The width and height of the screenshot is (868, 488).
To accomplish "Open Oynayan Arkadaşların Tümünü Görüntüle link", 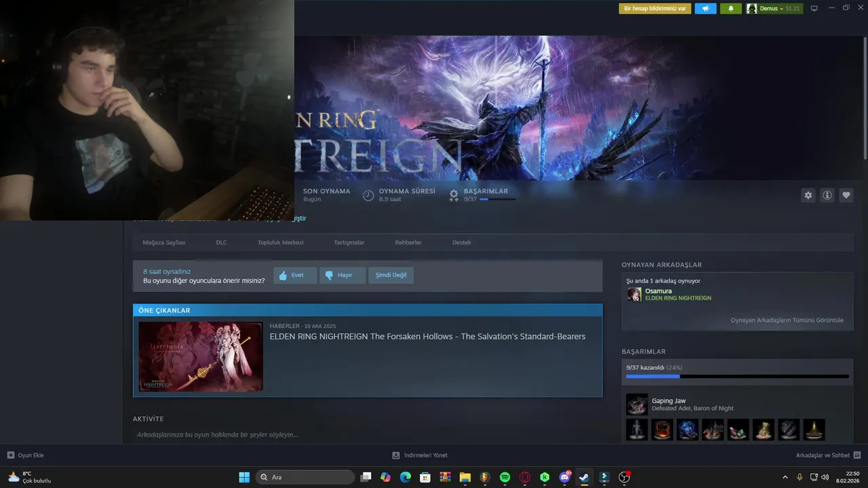I will (x=787, y=320).
